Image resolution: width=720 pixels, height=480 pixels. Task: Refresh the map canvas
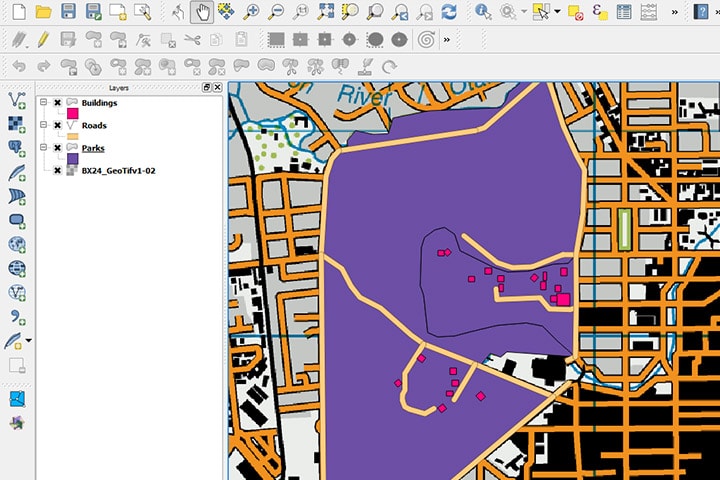(449, 12)
